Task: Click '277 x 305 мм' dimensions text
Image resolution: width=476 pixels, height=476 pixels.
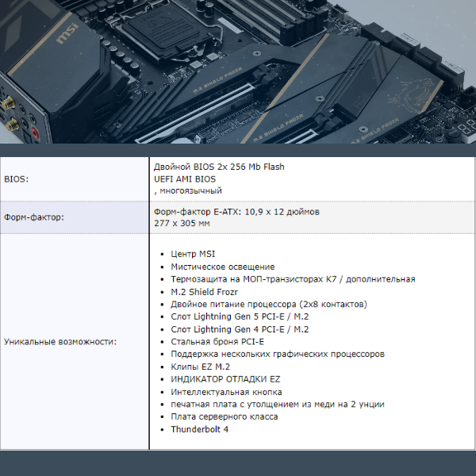Action: (182, 224)
